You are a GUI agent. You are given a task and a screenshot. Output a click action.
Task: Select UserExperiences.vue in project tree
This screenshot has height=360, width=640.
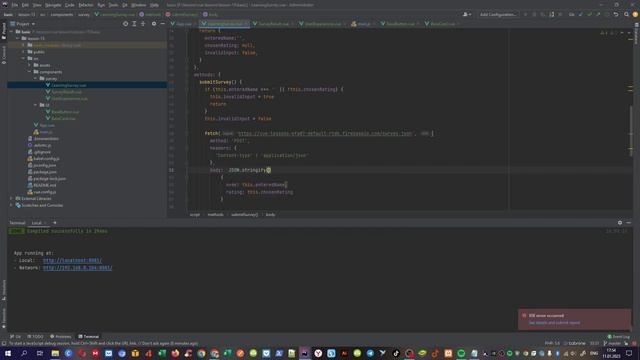pyautogui.click(x=69, y=98)
